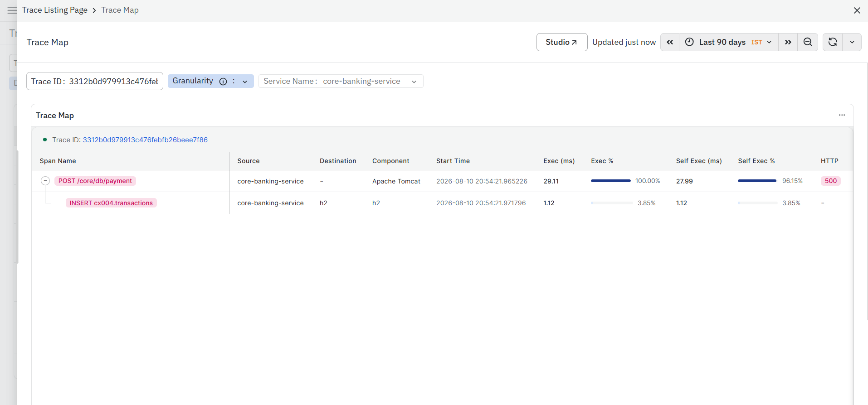Expand the Granularity dropdown
The height and width of the screenshot is (405, 868).
(x=245, y=82)
